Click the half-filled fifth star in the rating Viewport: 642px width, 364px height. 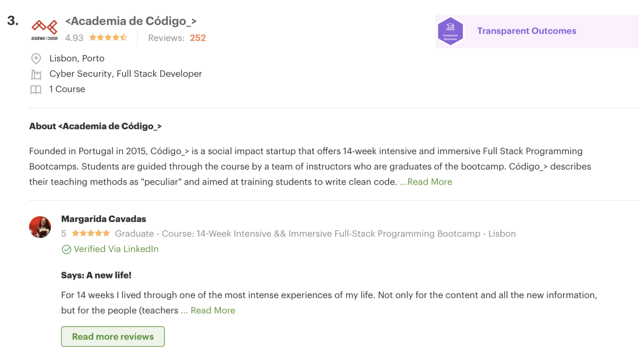tap(124, 37)
